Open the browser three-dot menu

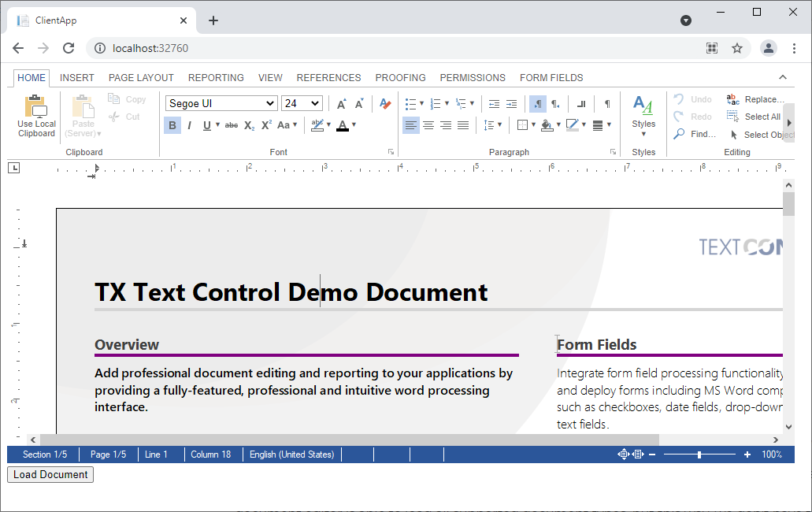click(x=794, y=48)
